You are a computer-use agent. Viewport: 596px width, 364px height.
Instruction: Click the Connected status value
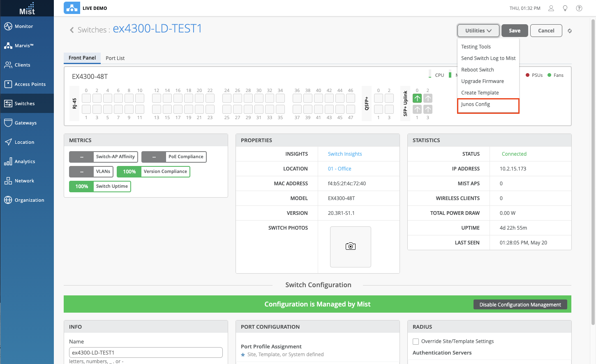pyautogui.click(x=514, y=154)
